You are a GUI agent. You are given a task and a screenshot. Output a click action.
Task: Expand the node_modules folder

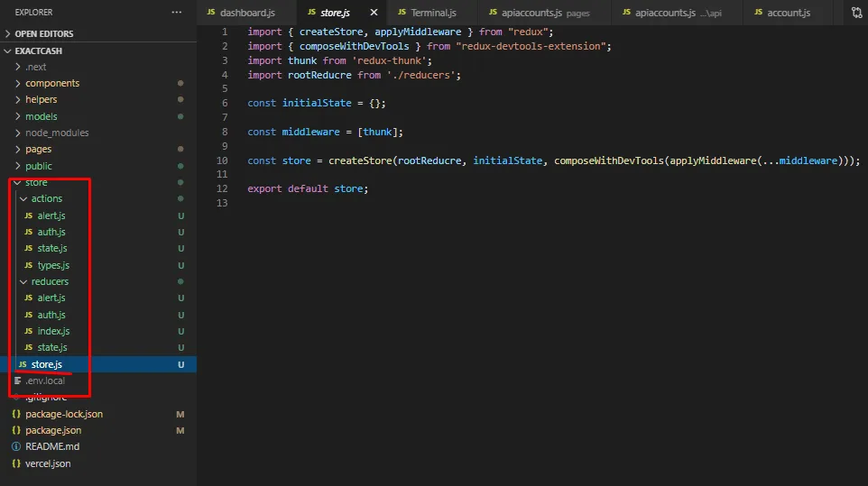click(98, 133)
